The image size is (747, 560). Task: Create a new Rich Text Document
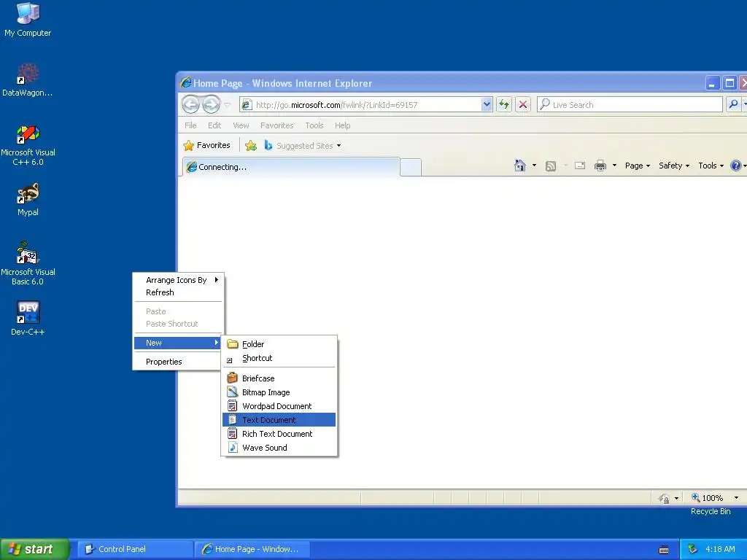[279, 433]
